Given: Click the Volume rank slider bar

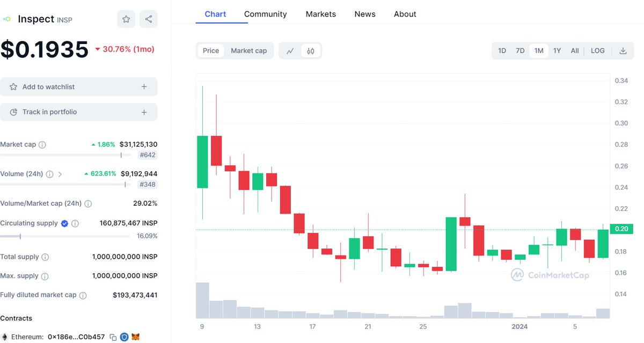Looking at the screenshot, I should [x=65, y=185].
